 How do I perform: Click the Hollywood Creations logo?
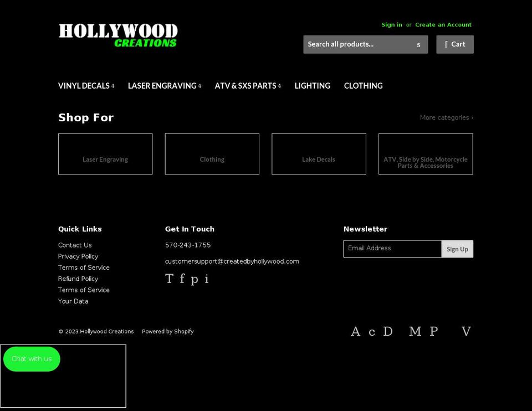117,35
